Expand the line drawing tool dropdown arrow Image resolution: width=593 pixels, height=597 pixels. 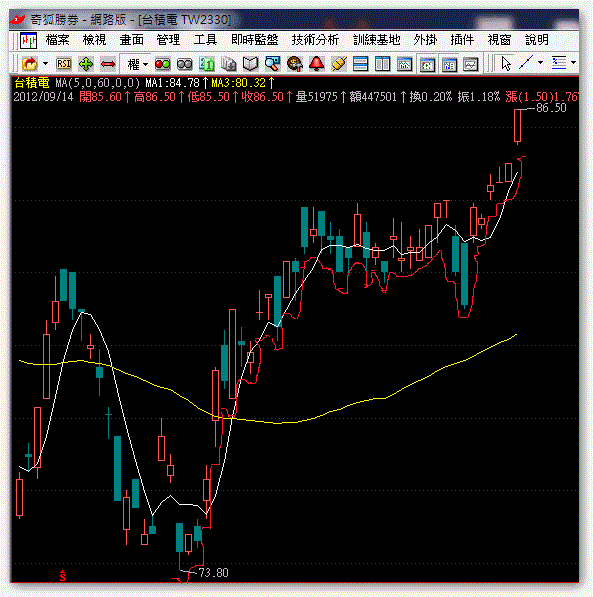[x=540, y=62]
